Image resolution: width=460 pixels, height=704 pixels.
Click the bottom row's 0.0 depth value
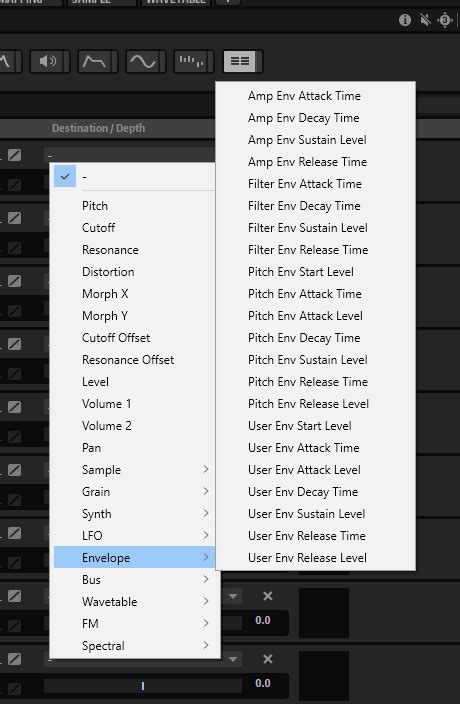click(x=263, y=683)
